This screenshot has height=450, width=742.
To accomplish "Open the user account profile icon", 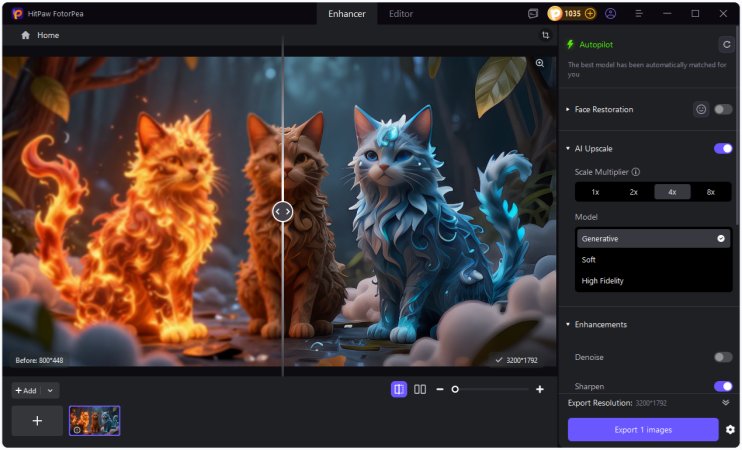I will tap(610, 14).
